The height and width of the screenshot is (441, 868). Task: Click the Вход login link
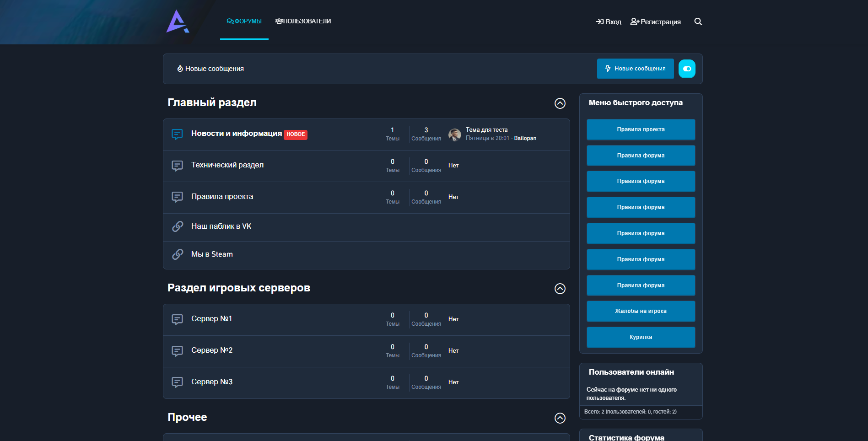(x=609, y=22)
